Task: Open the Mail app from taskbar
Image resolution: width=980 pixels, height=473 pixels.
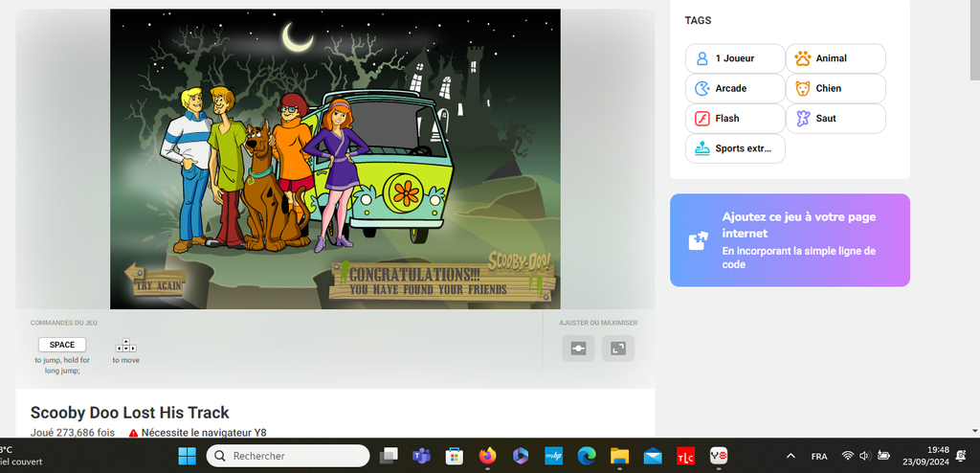Action: [x=653, y=456]
